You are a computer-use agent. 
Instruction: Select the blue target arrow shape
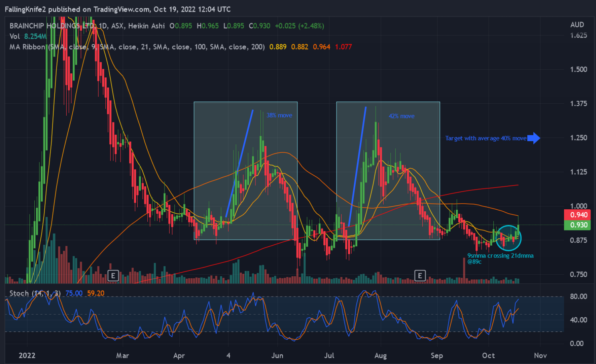tap(534, 138)
